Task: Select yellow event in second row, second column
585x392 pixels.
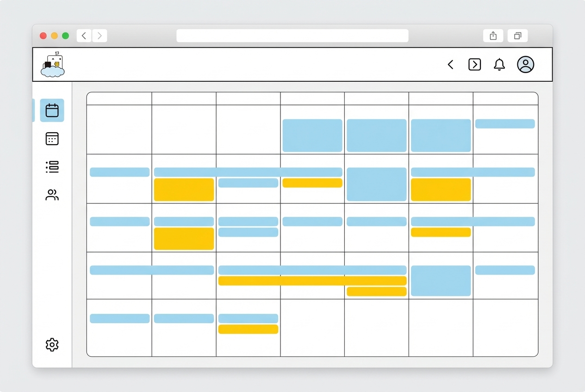Action: point(184,190)
